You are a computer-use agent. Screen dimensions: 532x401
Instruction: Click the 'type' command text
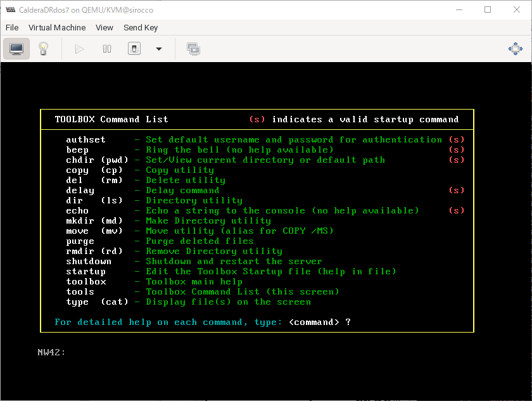pyautogui.click(x=77, y=302)
